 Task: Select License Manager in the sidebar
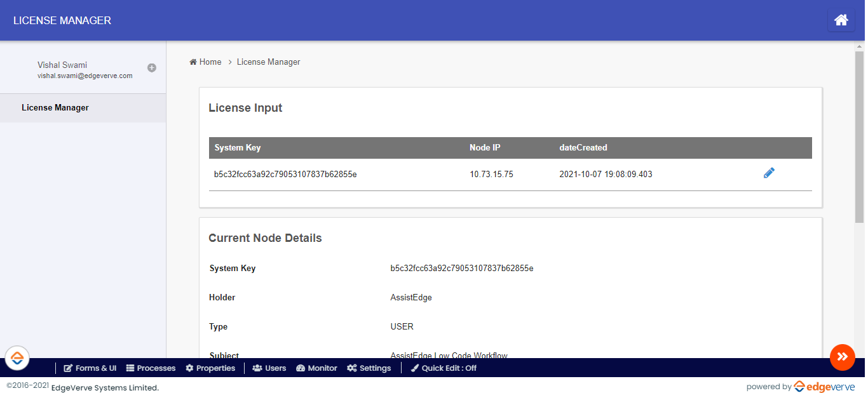click(55, 108)
